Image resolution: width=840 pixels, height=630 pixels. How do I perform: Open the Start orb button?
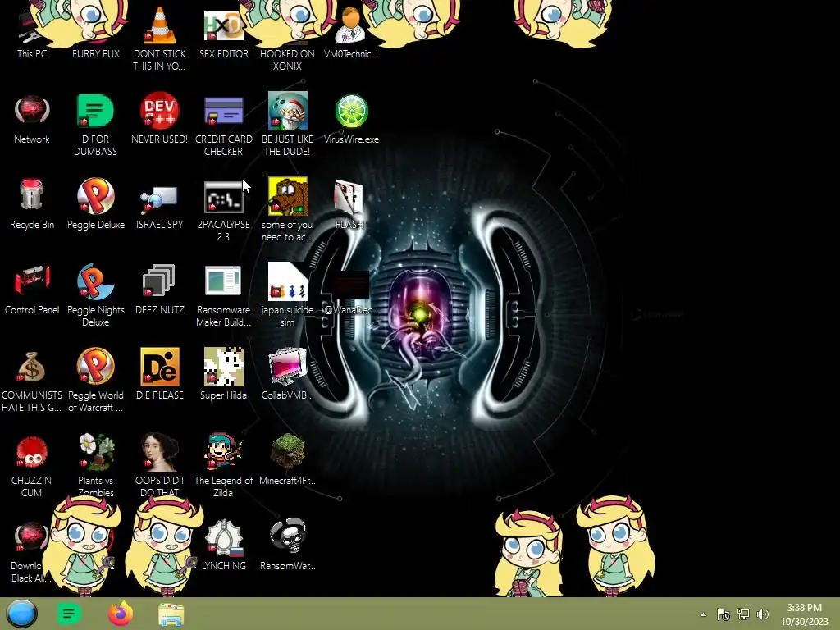[21, 614]
